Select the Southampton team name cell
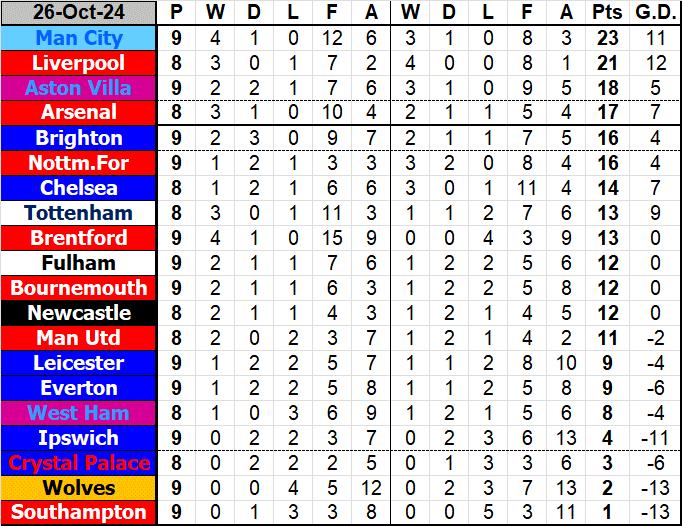This screenshot has height=526, width=682. [79, 513]
